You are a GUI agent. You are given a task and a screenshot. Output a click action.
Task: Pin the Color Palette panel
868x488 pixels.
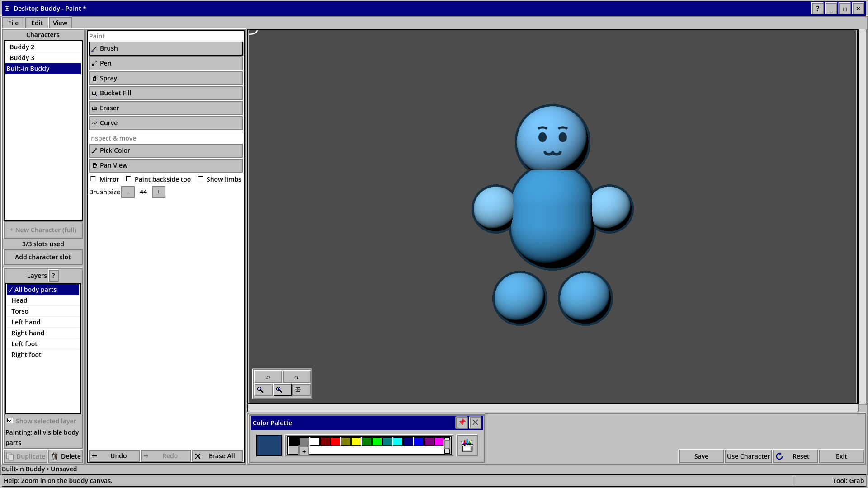[462, 422]
